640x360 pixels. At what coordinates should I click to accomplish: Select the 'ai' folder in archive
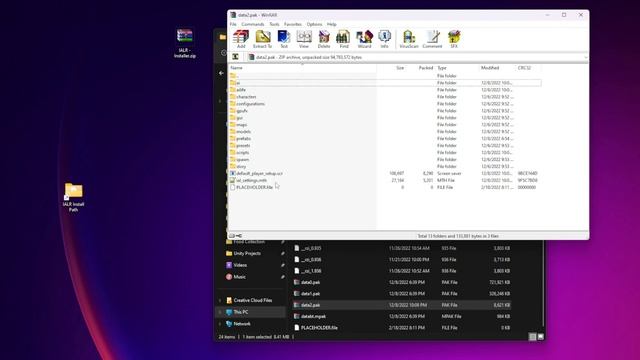click(385, 83)
